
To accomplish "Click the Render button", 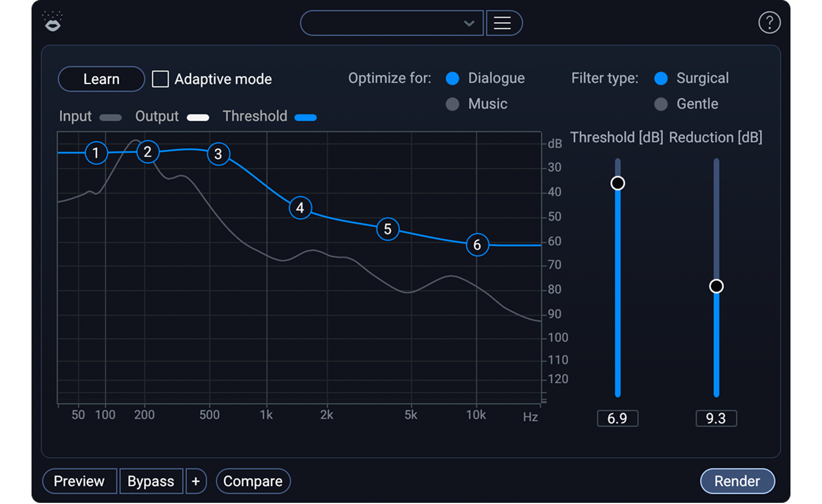I will (x=737, y=481).
